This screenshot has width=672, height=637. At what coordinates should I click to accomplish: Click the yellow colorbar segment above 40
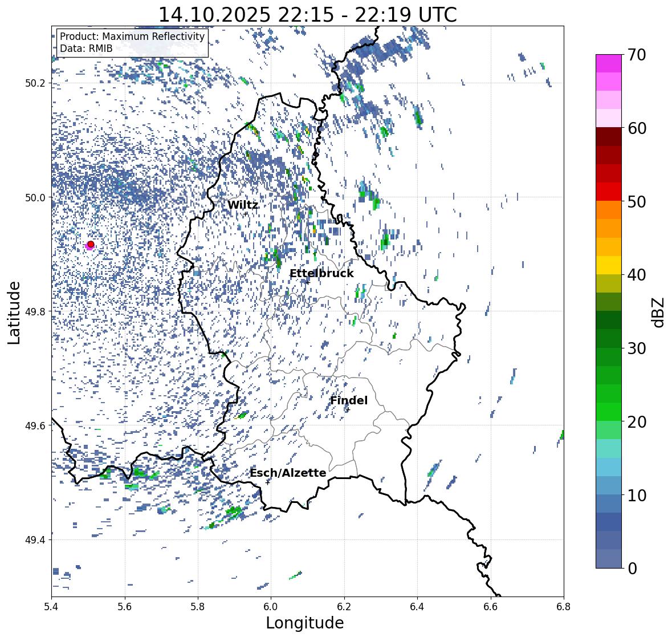pyautogui.click(x=609, y=265)
